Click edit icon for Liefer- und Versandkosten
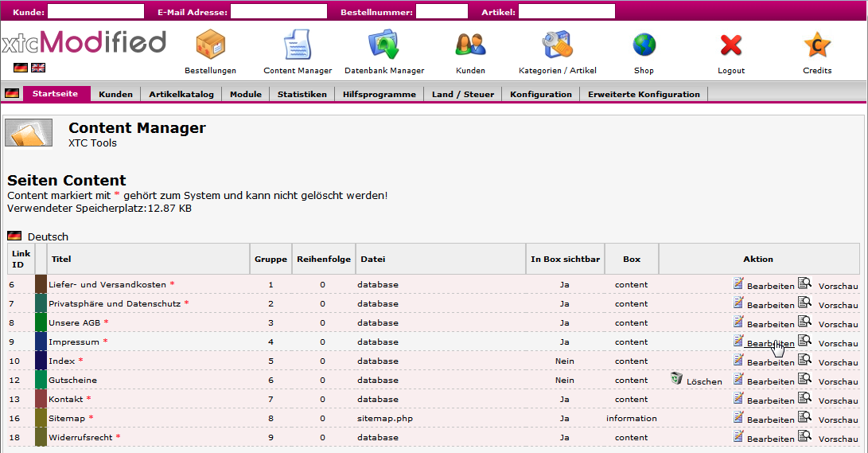The width and height of the screenshot is (868, 453). (x=738, y=283)
